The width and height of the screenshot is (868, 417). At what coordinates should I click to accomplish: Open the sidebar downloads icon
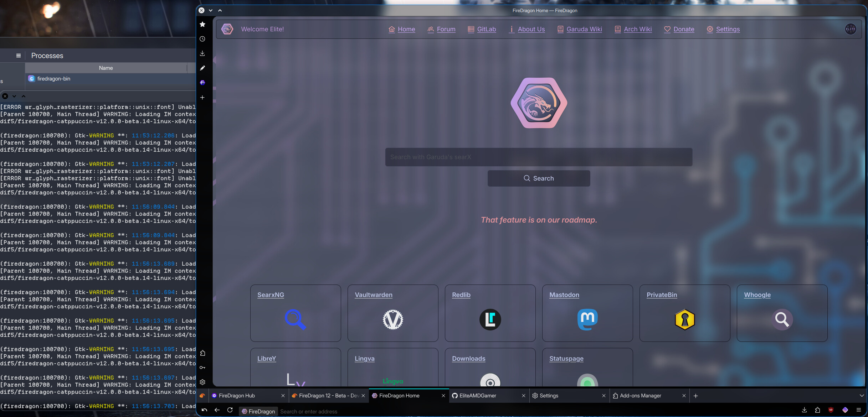202,53
